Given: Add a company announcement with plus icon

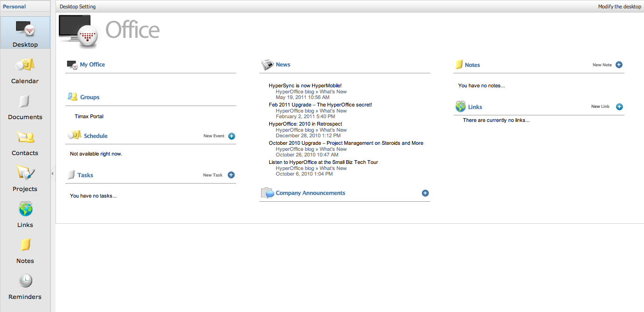Looking at the screenshot, I should [425, 193].
